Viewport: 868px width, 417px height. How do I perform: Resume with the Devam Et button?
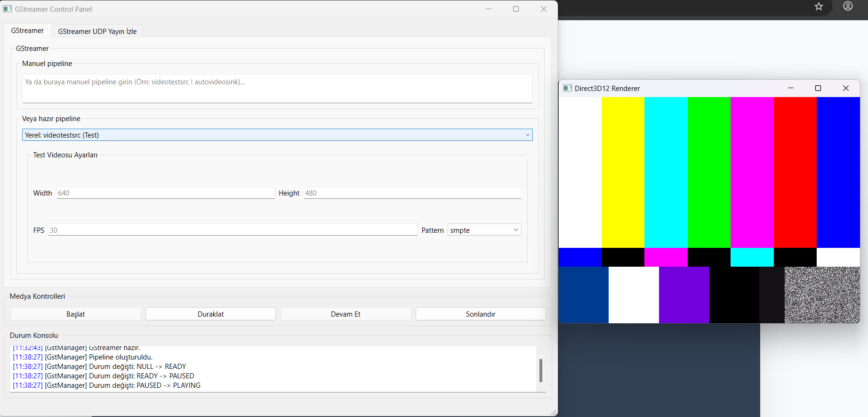click(346, 314)
